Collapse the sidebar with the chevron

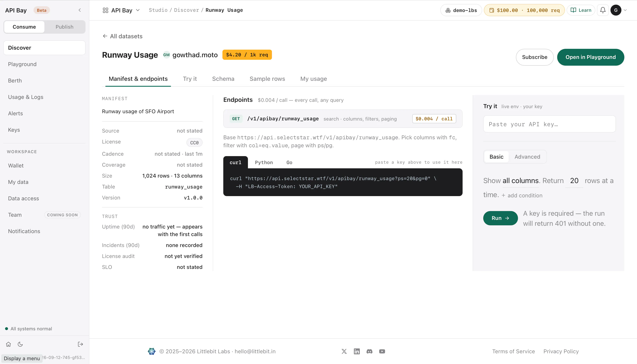click(80, 10)
